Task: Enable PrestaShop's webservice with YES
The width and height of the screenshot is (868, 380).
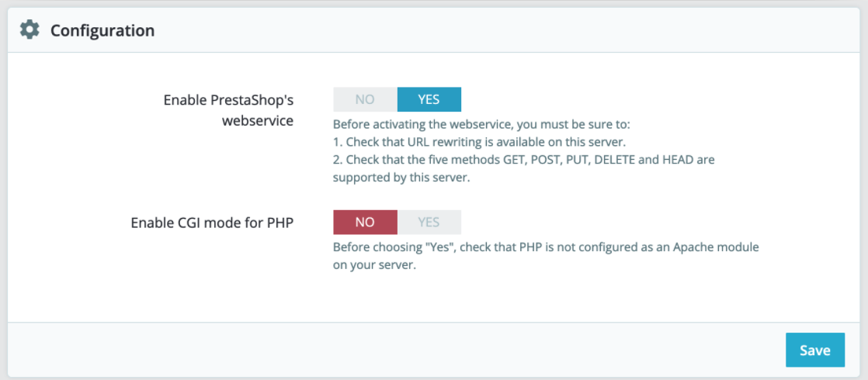Action: coord(429,99)
